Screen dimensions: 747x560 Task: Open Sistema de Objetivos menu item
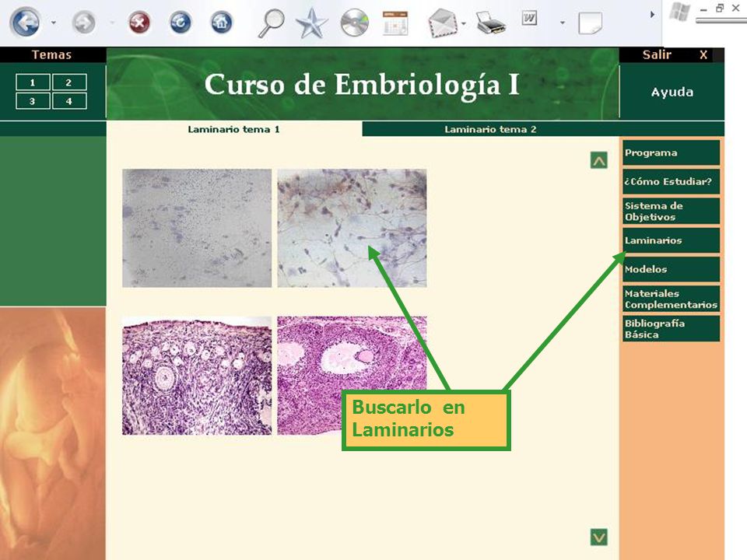click(x=671, y=211)
